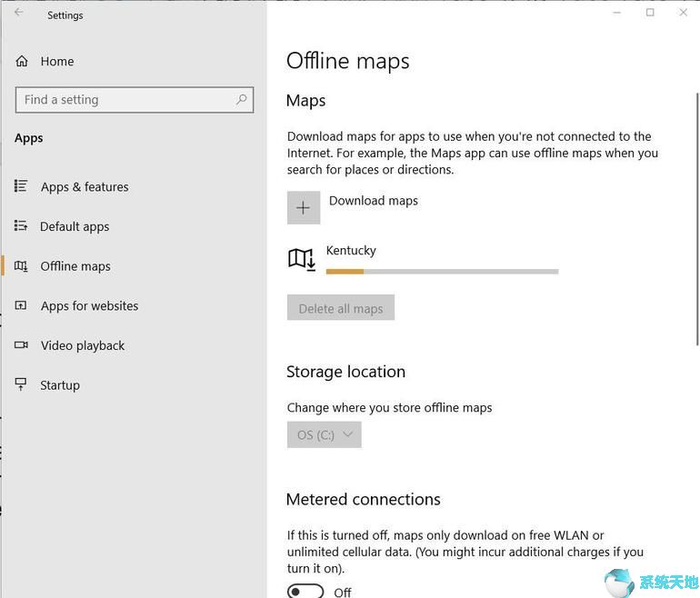Open Home settings page
The height and width of the screenshot is (598, 700).
pos(57,61)
